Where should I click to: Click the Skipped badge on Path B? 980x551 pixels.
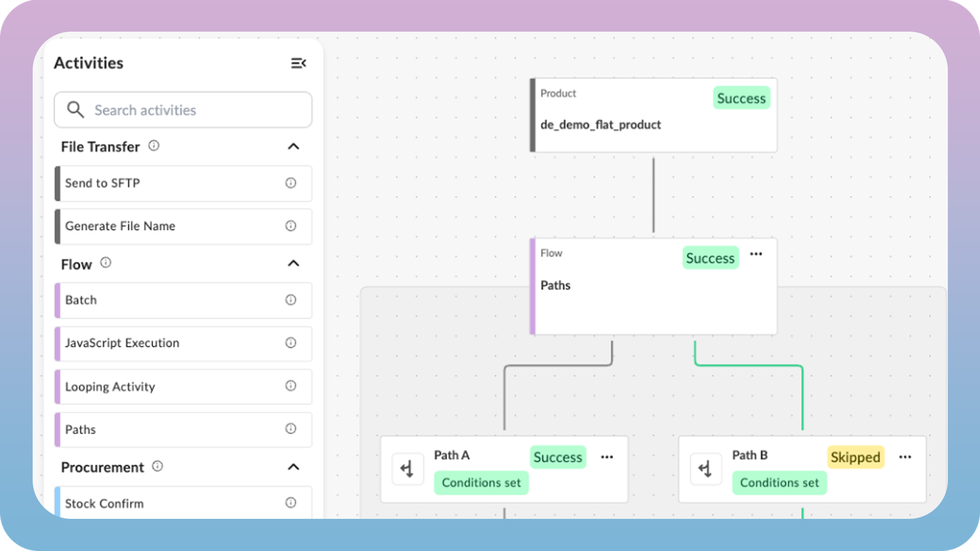tap(856, 457)
